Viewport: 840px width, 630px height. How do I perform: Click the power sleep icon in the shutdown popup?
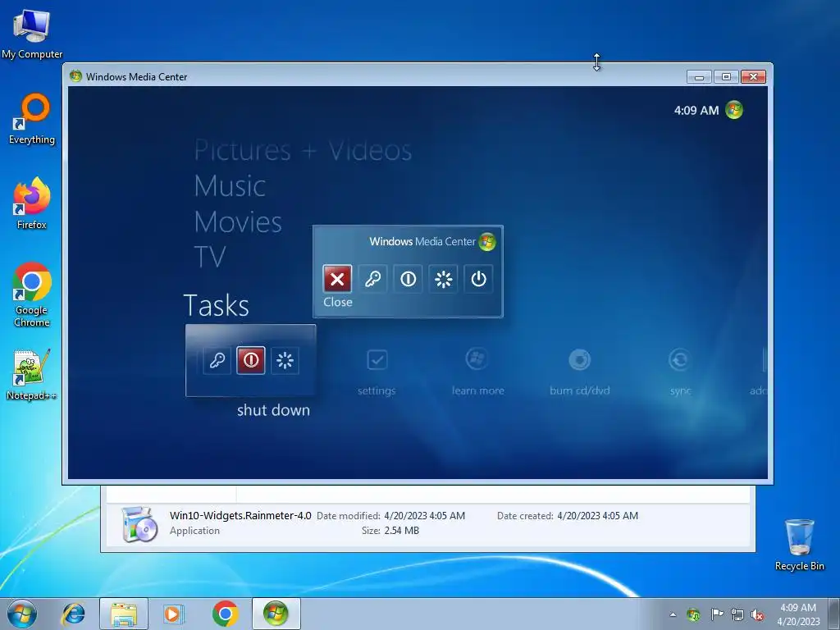coord(478,279)
